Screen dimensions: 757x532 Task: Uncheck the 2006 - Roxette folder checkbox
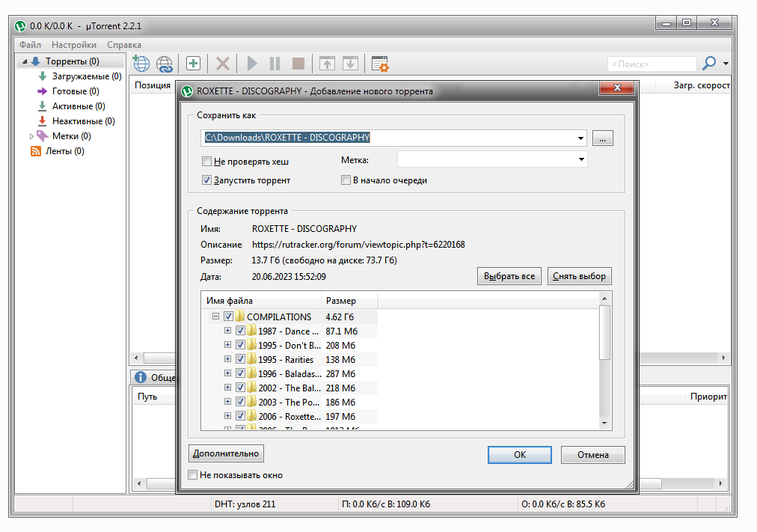pyautogui.click(x=240, y=416)
